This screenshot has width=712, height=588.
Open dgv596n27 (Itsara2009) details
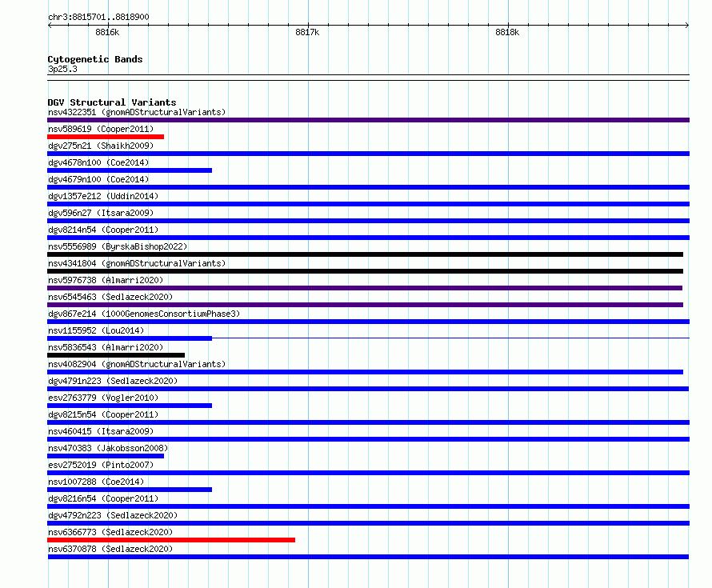tap(101, 213)
